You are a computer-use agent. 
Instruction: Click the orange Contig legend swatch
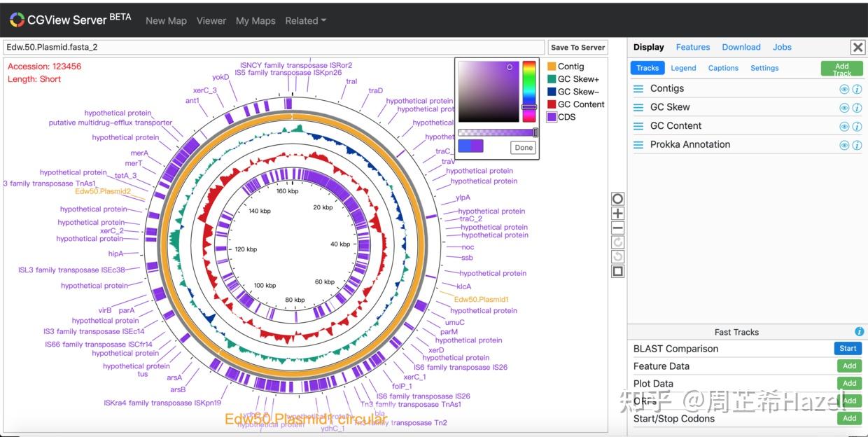click(552, 67)
